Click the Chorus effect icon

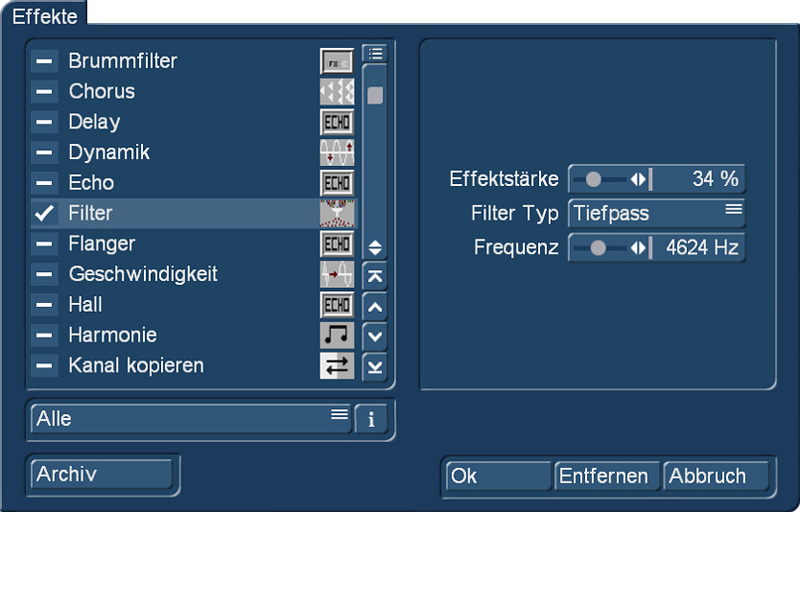pyautogui.click(x=337, y=92)
